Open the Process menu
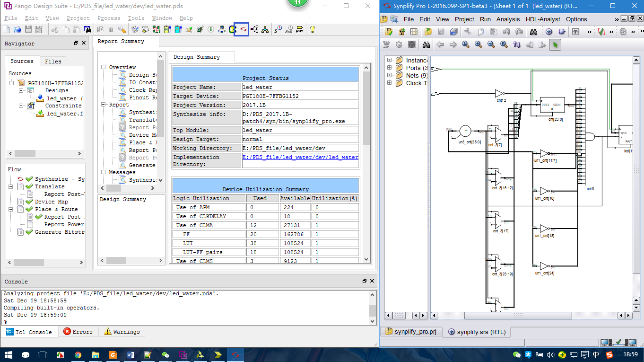Image resolution: width=644 pixels, height=362 pixels. click(x=109, y=18)
